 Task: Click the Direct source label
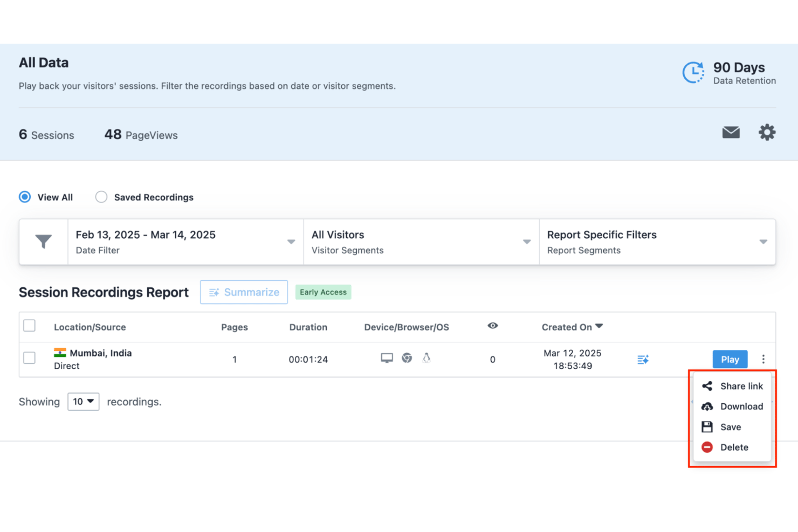pyautogui.click(x=66, y=366)
